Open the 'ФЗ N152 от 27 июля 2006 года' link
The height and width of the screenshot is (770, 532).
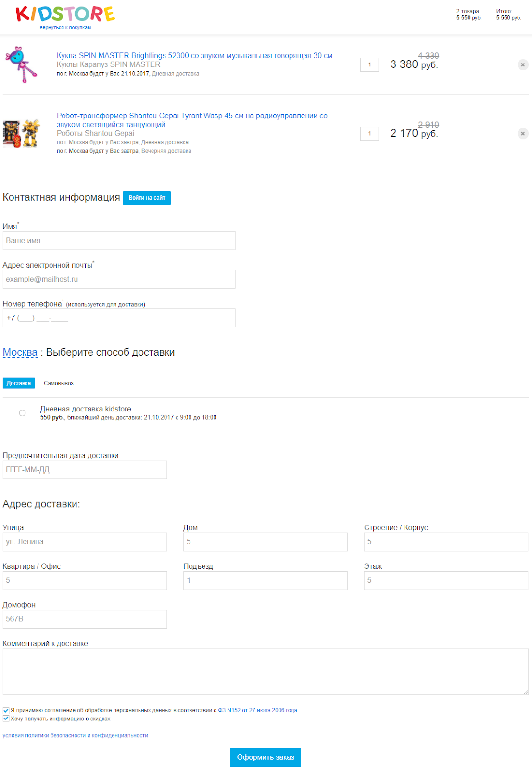click(x=257, y=710)
